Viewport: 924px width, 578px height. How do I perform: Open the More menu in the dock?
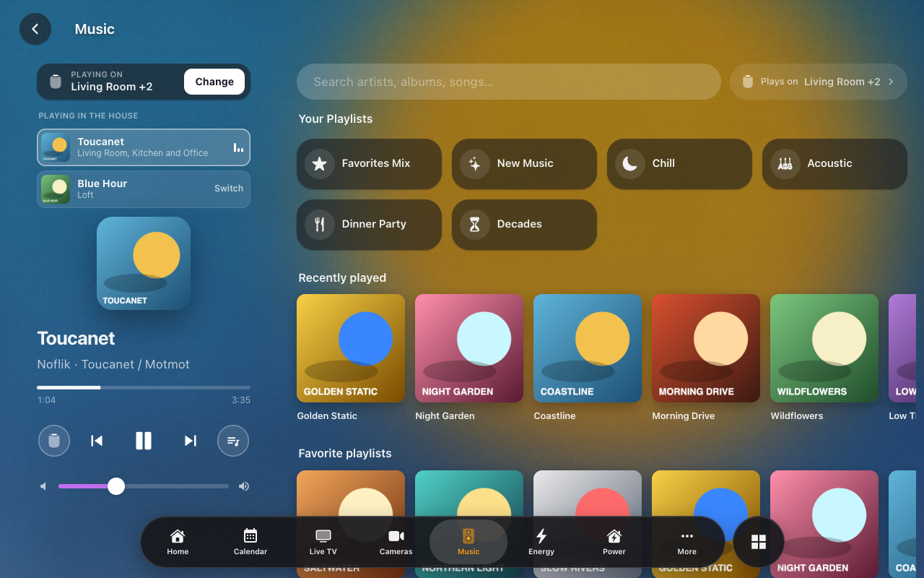tap(687, 542)
